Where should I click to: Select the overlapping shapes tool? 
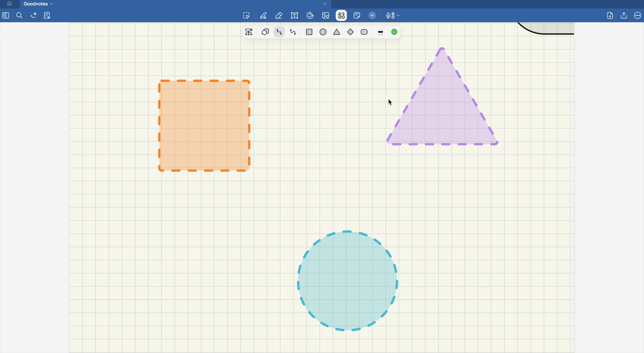265,32
